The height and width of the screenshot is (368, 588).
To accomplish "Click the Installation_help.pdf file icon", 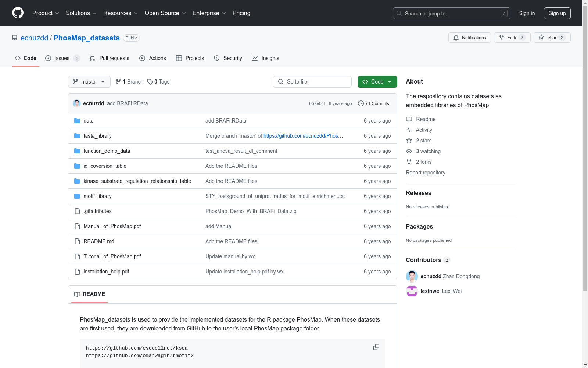I will pos(77,272).
